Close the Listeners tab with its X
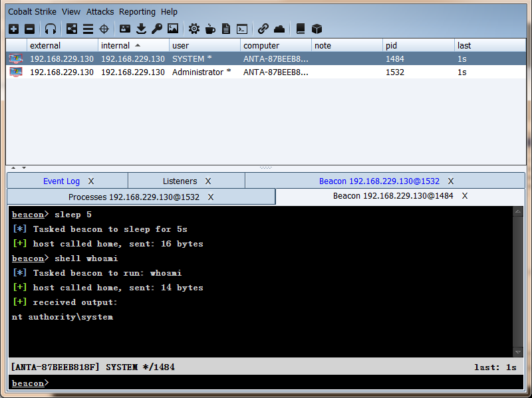This screenshot has height=398, width=532. pyautogui.click(x=208, y=181)
